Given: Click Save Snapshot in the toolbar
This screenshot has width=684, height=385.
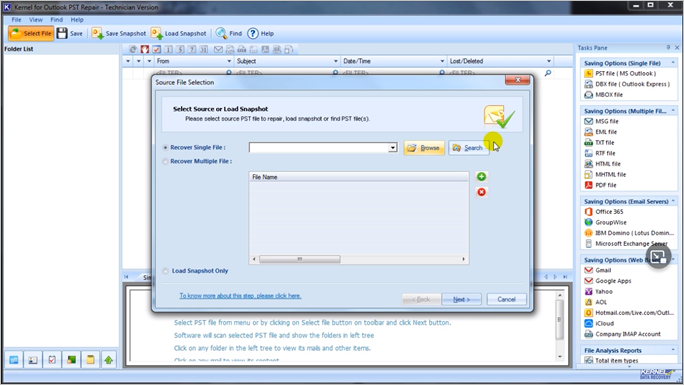Looking at the screenshot, I should pos(119,33).
